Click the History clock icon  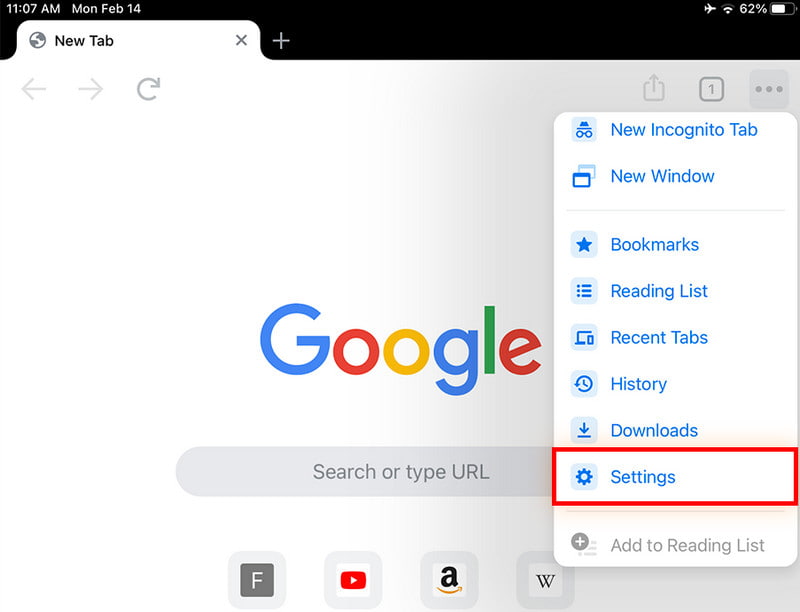pos(584,384)
